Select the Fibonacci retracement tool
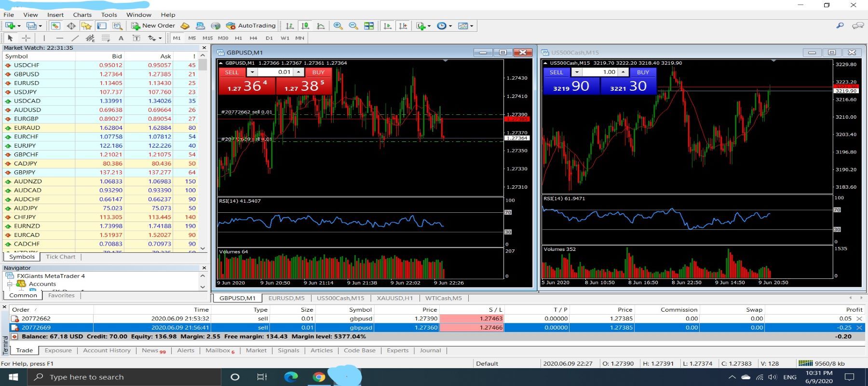Image resolution: width=868 pixels, height=386 pixels. tap(106, 38)
